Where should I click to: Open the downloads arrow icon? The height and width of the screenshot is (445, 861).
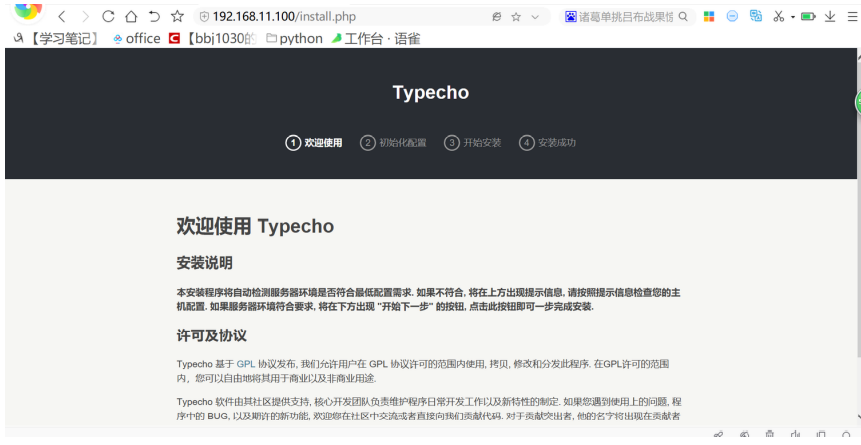point(830,16)
